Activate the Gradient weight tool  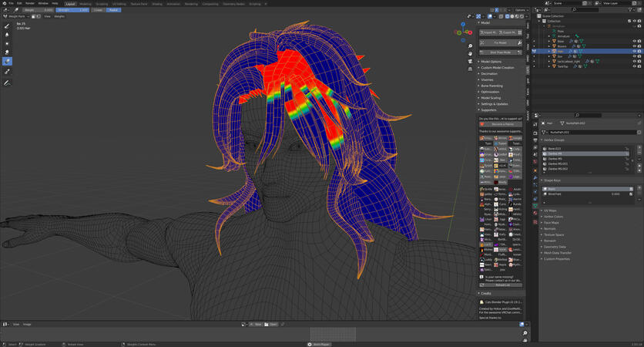pos(7,61)
